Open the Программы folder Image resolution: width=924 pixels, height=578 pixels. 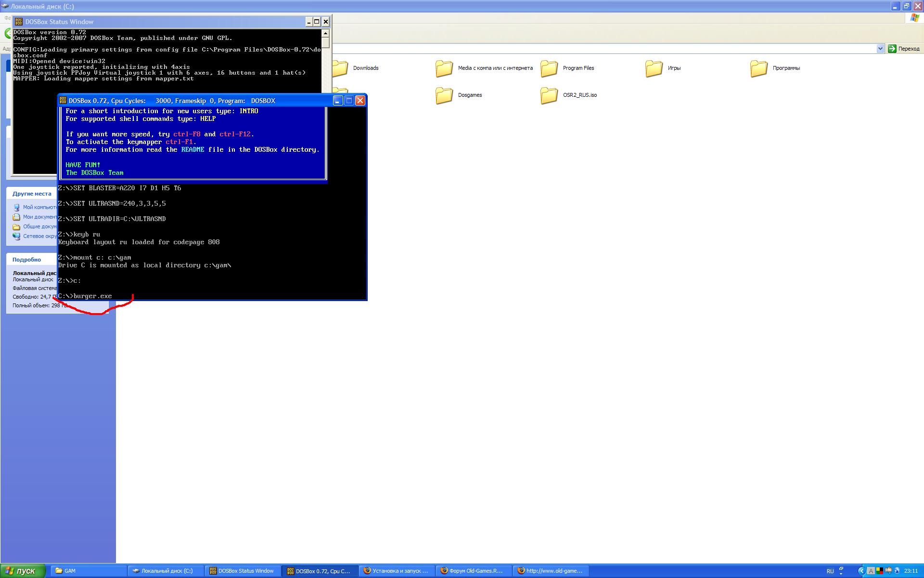pyautogui.click(x=759, y=68)
